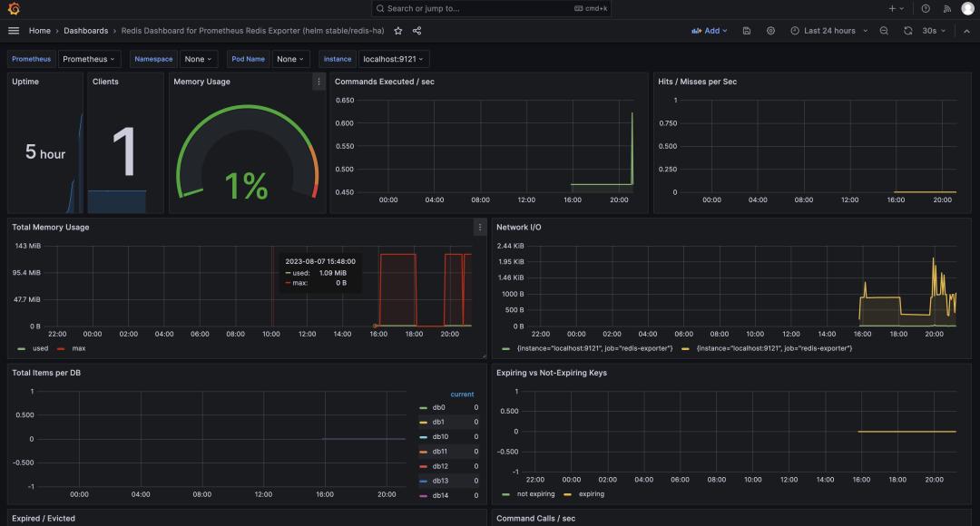Open Hits / Misses per Sec panel title
The height and width of the screenshot is (526, 980).
(697, 82)
